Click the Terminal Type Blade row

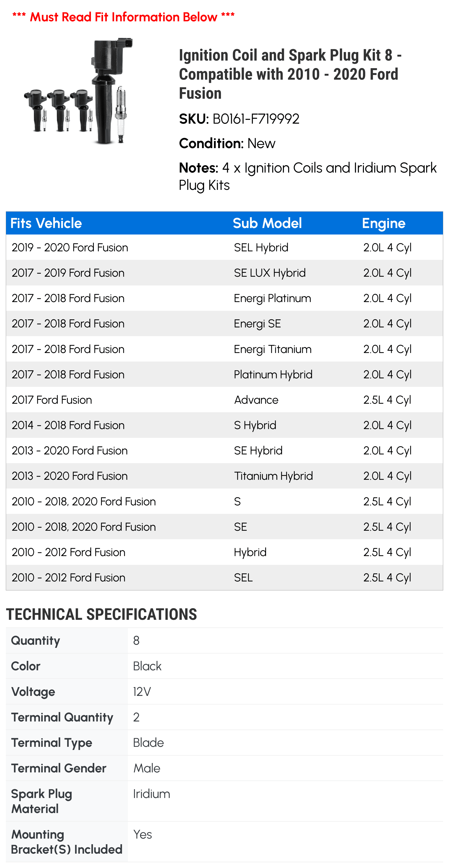[x=224, y=743]
